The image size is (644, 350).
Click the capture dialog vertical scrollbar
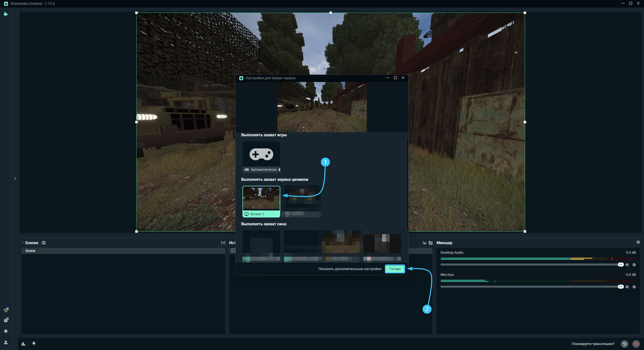[407, 184]
